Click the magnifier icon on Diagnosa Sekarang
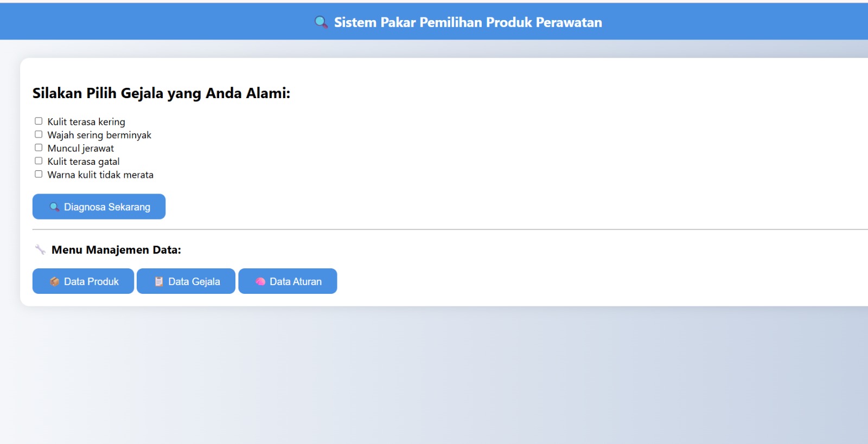The width and height of the screenshot is (868, 444). click(x=54, y=207)
